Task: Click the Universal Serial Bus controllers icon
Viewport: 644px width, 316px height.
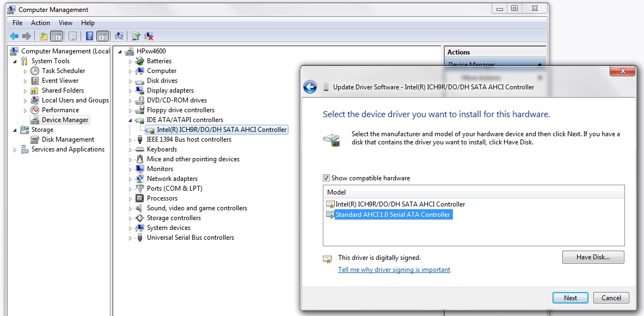Action: (140, 238)
